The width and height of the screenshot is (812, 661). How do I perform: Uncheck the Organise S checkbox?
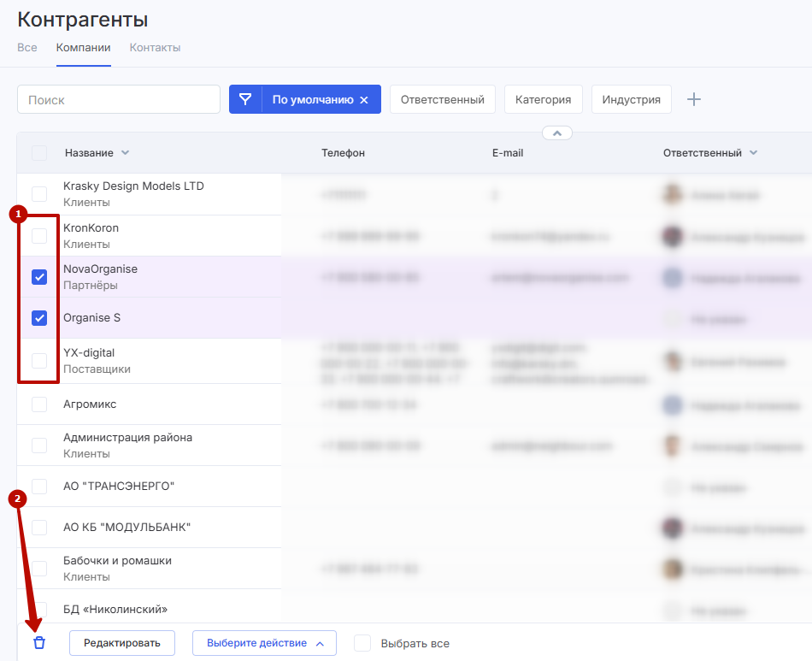(39, 318)
